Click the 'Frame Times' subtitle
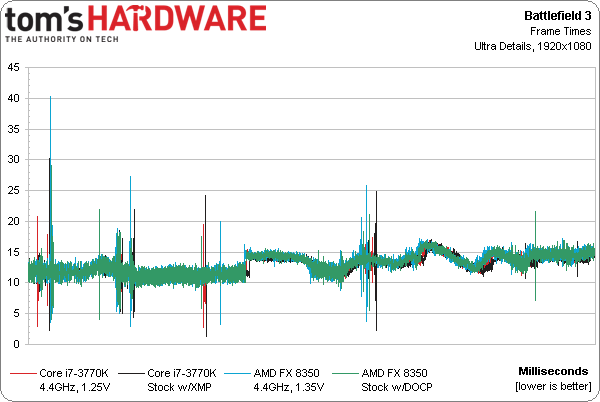This screenshot has height=402, width=600. pos(561,31)
